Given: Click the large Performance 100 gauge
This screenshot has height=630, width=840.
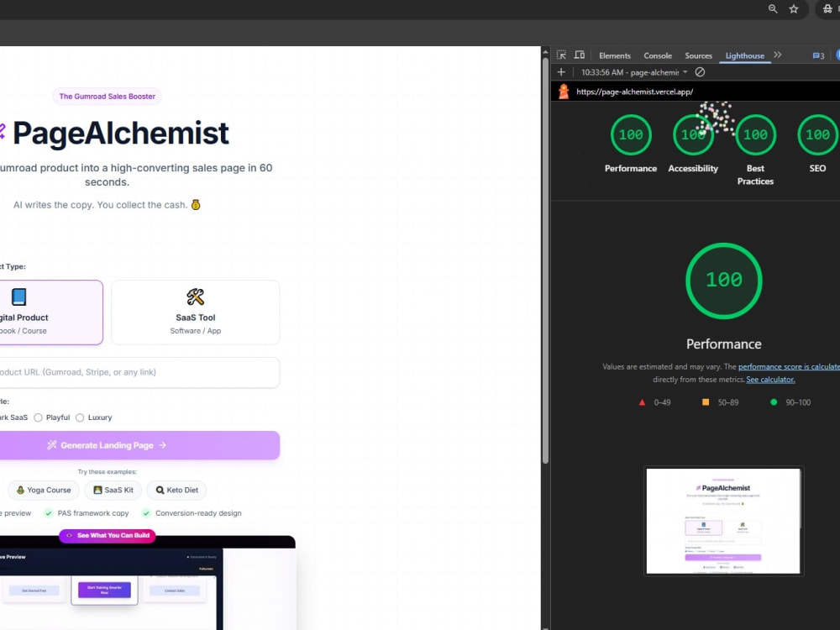Looking at the screenshot, I should pos(724,281).
